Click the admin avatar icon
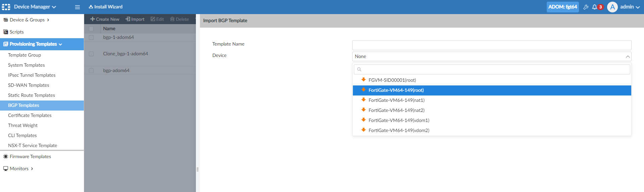This screenshot has height=192, width=644. point(612,7)
